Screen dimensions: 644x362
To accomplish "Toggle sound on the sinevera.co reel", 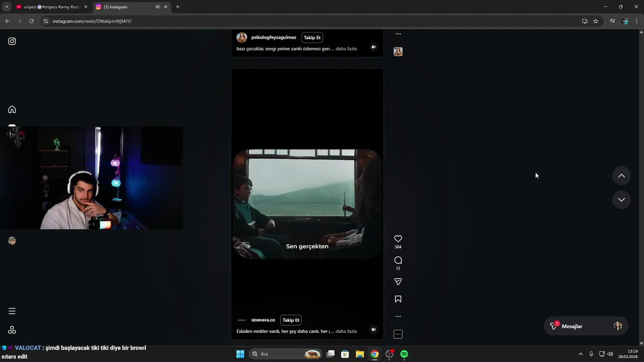I will (373, 330).
